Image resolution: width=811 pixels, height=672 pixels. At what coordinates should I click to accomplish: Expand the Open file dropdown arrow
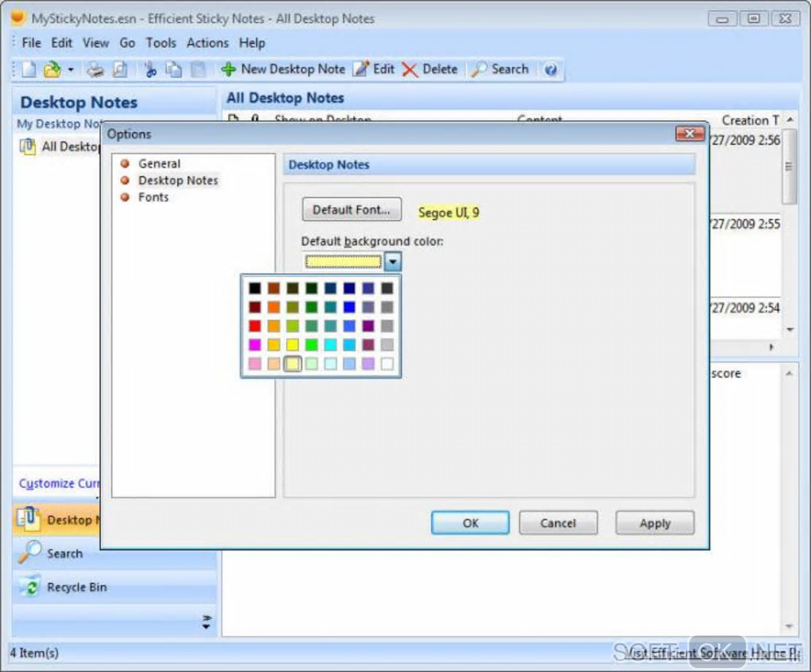(x=70, y=69)
